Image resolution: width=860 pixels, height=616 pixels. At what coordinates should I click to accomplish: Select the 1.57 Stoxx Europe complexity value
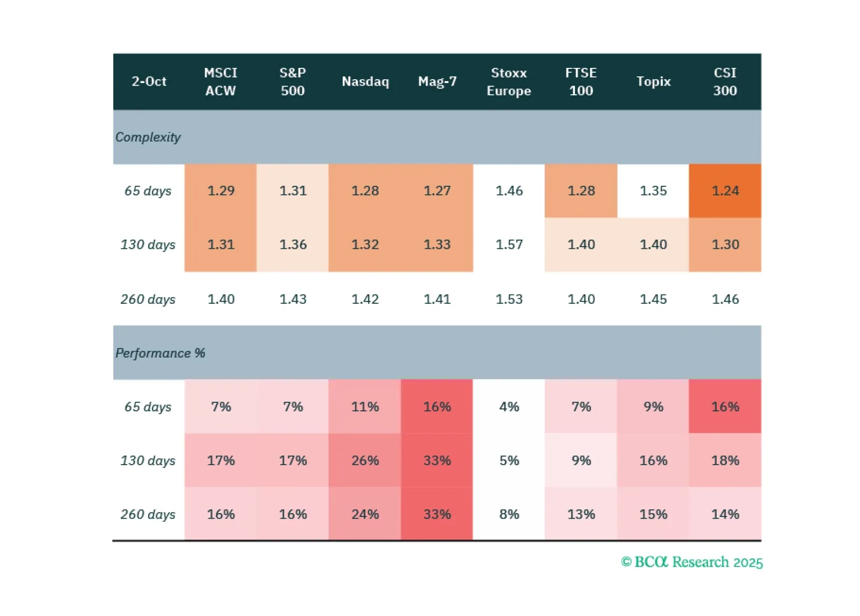pos(509,244)
